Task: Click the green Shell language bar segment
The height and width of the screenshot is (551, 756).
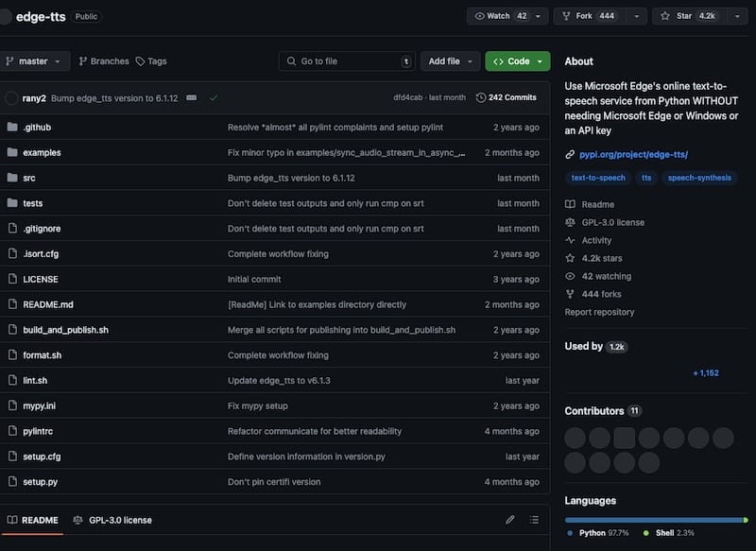Action: [x=746, y=520]
